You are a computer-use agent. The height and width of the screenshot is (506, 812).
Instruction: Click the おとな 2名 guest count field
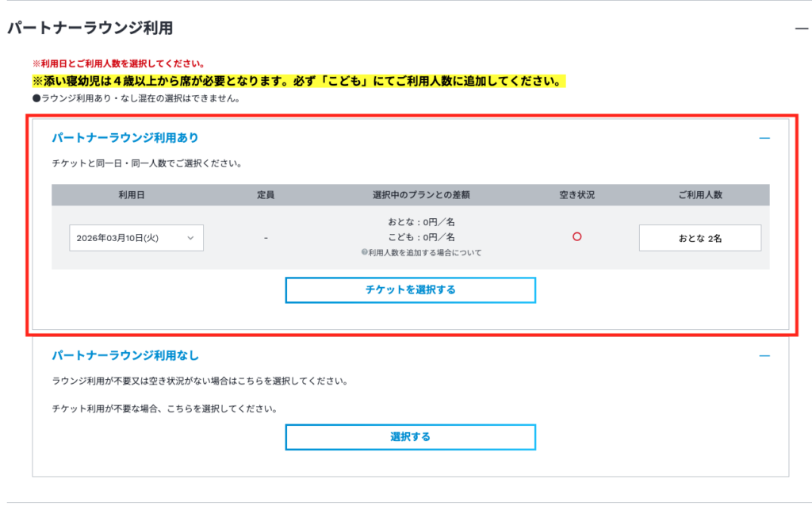(x=699, y=238)
